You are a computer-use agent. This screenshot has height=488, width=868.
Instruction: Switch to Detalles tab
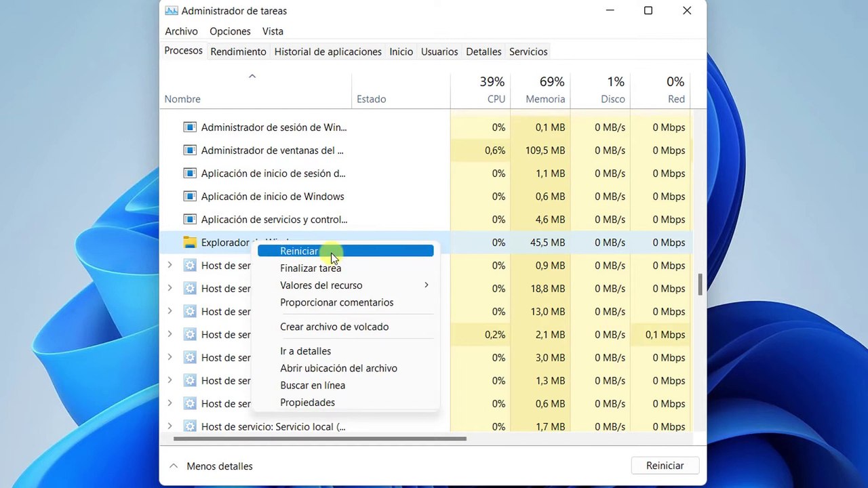click(x=484, y=52)
